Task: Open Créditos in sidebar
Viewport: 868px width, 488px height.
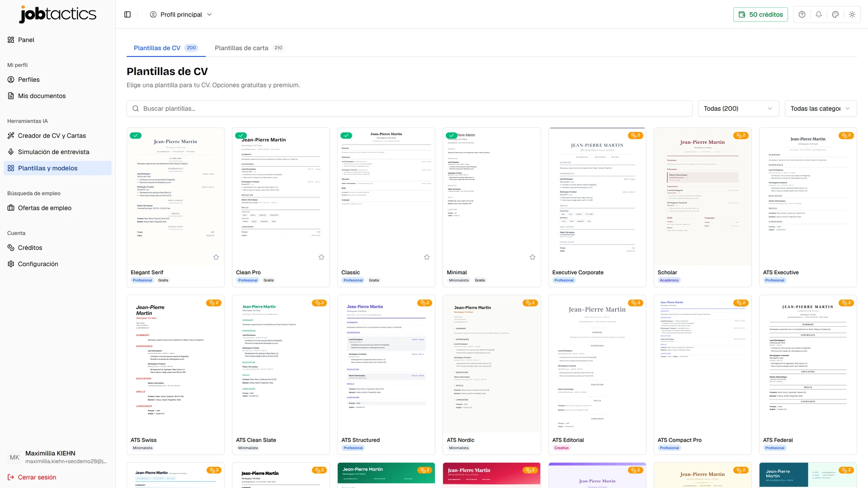Action: click(57, 248)
